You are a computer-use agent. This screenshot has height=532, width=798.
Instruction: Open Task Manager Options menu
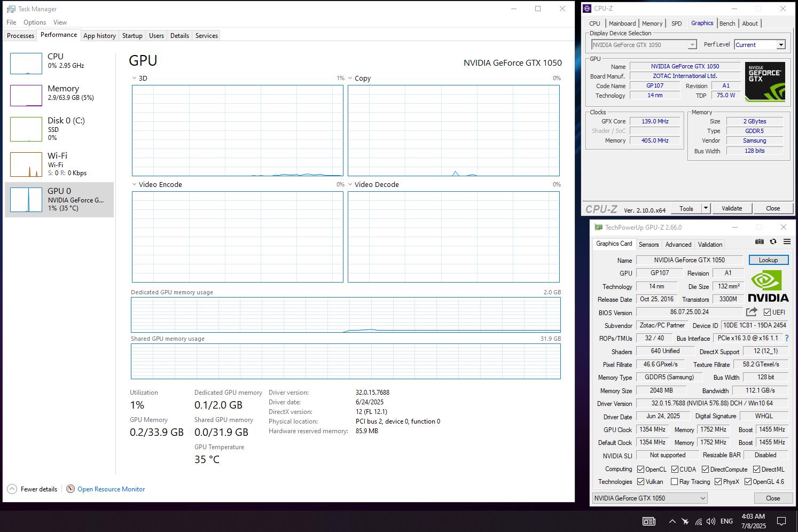35,22
